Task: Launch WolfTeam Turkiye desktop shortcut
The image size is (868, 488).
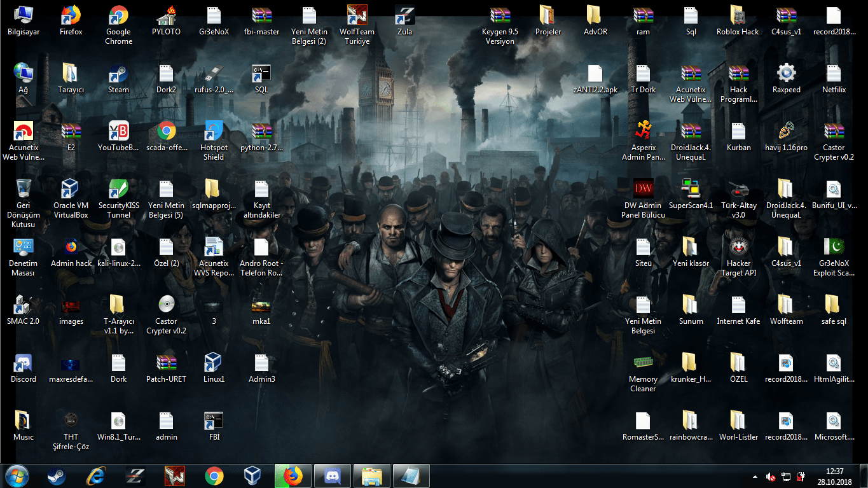Action: [357, 25]
